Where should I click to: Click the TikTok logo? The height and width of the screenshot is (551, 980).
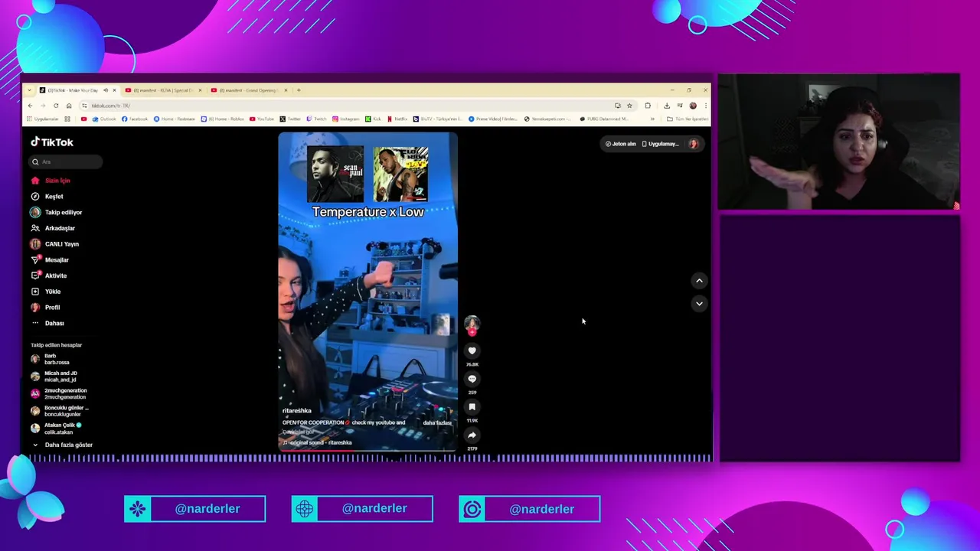coord(52,142)
